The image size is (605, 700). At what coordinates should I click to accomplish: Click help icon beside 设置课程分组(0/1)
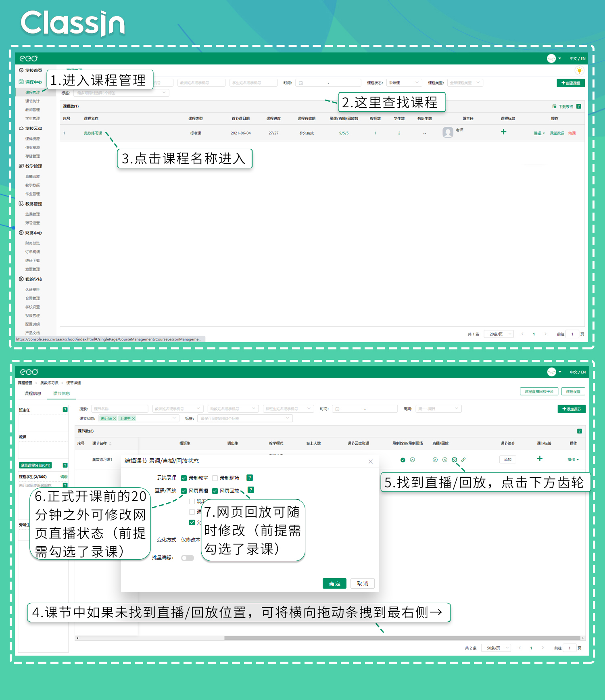(x=65, y=465)
